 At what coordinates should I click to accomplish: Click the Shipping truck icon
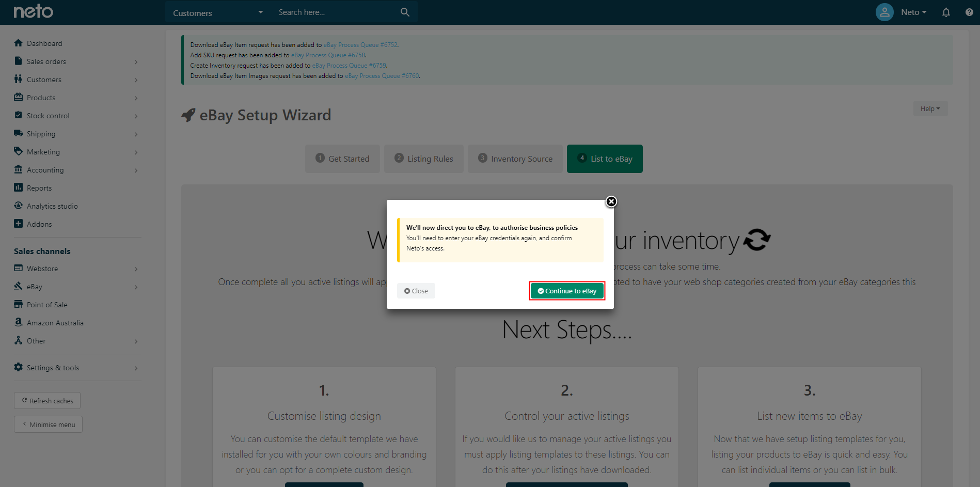(19, 133)
